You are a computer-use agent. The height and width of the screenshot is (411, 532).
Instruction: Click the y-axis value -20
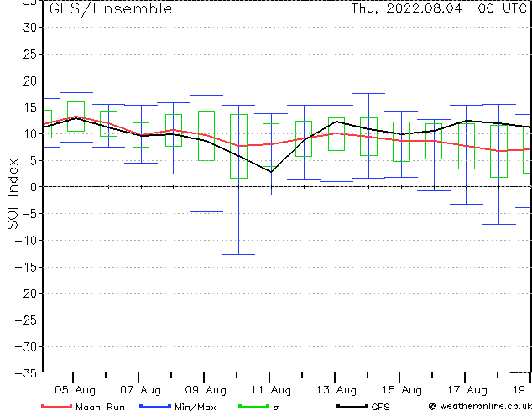(26, 294)
